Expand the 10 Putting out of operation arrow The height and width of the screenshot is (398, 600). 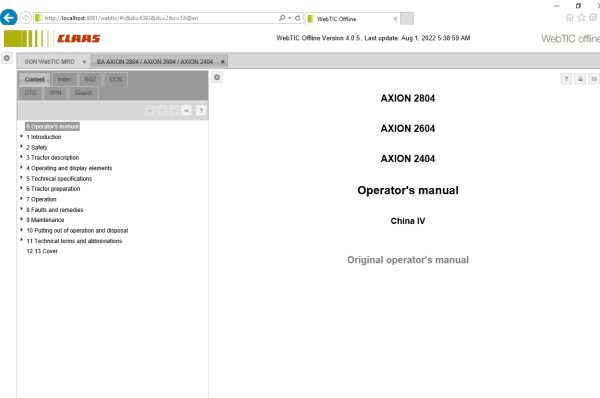(x=21, y=230)
